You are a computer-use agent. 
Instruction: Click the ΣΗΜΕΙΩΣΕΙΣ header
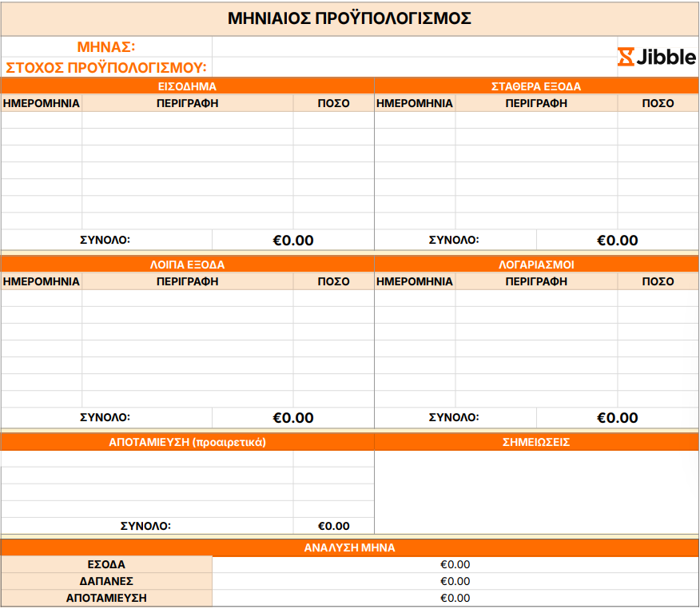[536, 442]
